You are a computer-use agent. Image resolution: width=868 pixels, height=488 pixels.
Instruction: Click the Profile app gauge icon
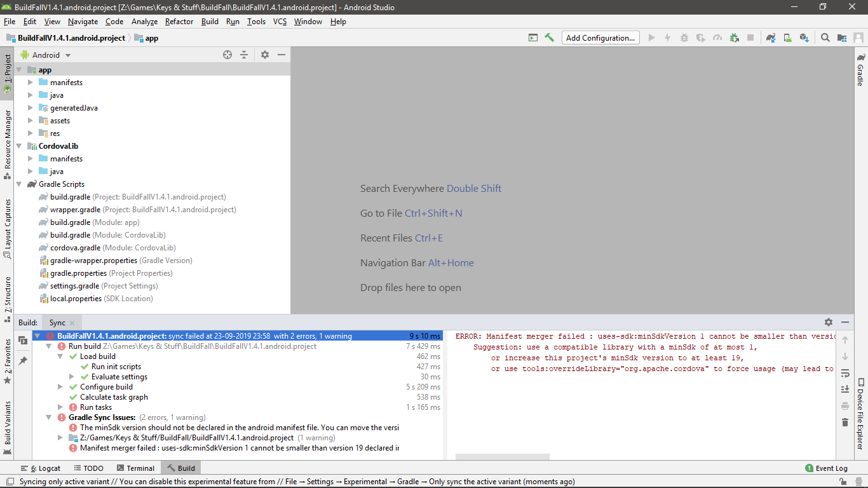point(717,37)
